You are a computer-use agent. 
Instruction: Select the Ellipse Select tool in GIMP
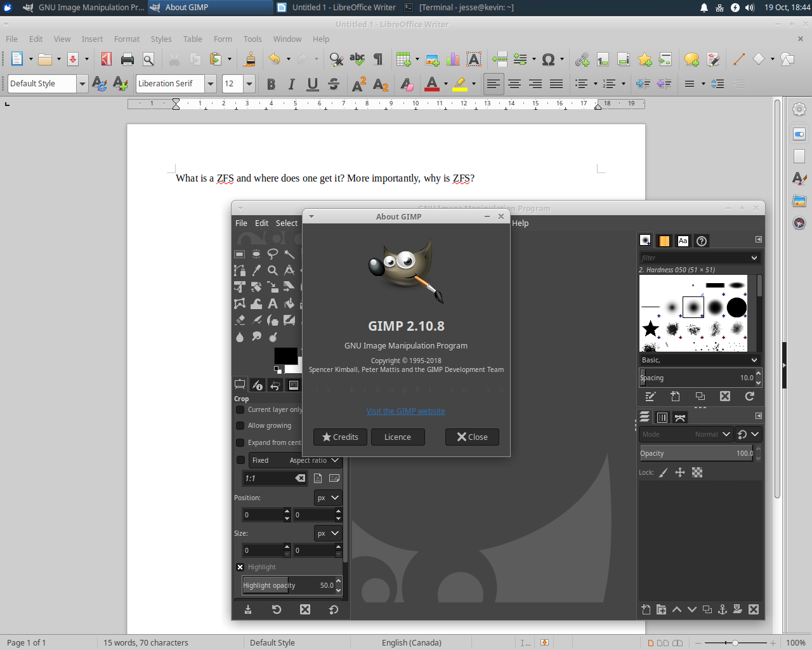[256, 254]
